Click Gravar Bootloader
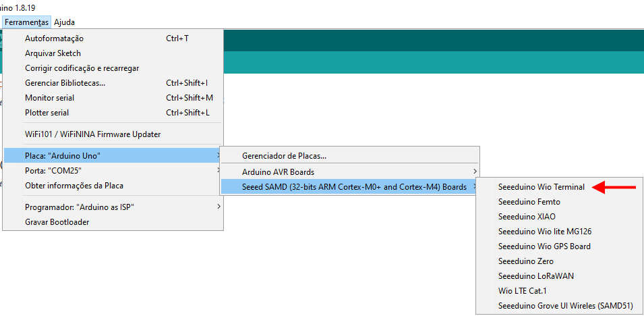The width and height of the screenshot is (644, 316). point(113,221)
